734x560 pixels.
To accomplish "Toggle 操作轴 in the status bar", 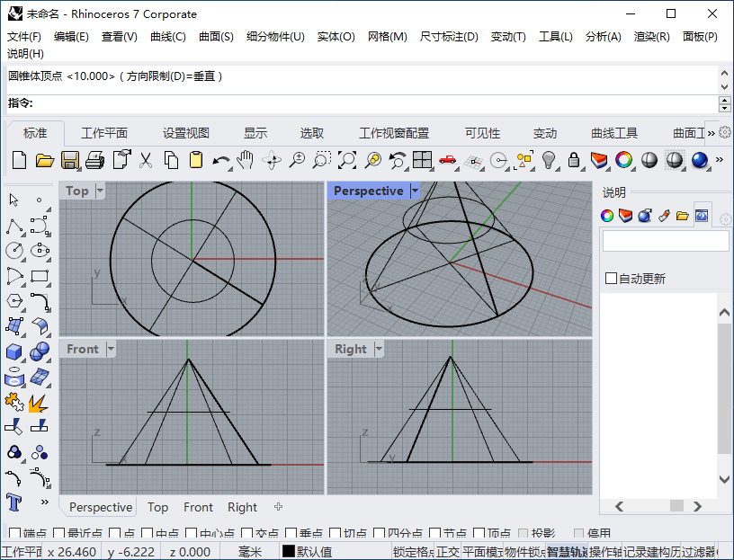I will pos(605,552).
